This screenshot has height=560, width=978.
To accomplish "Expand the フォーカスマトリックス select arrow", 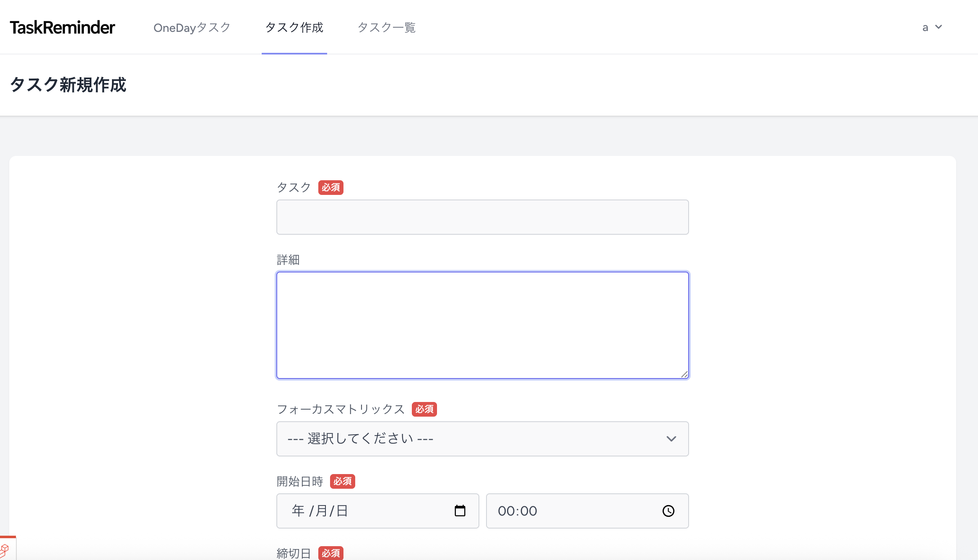I will [671, 439].
